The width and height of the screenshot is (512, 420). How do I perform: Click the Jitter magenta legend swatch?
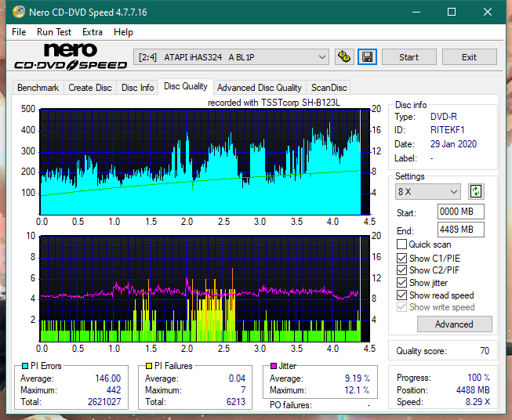click(274, 366)
